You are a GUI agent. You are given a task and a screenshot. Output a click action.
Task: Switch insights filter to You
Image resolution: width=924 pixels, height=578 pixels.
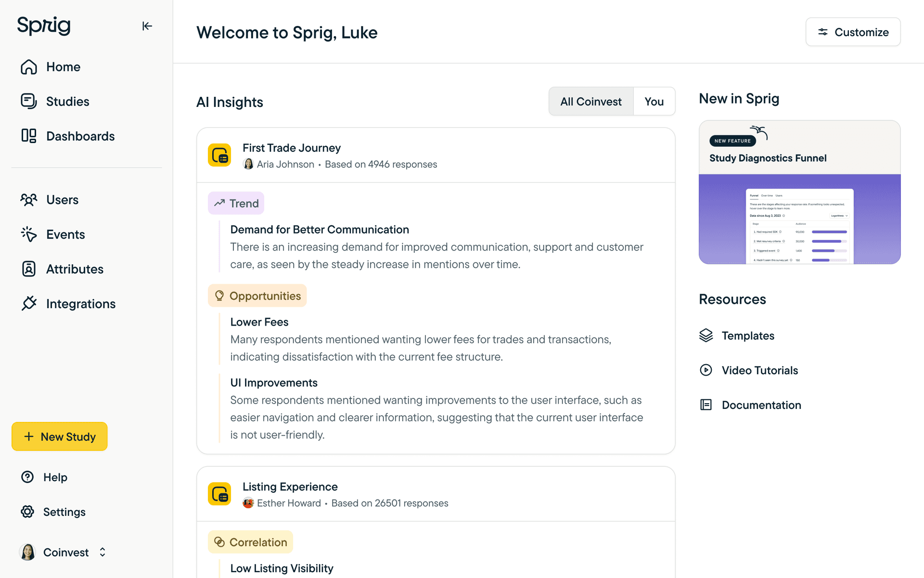pos(654,102)
